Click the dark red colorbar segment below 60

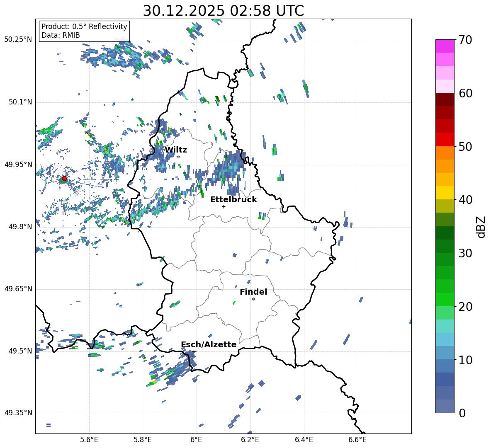445,99
